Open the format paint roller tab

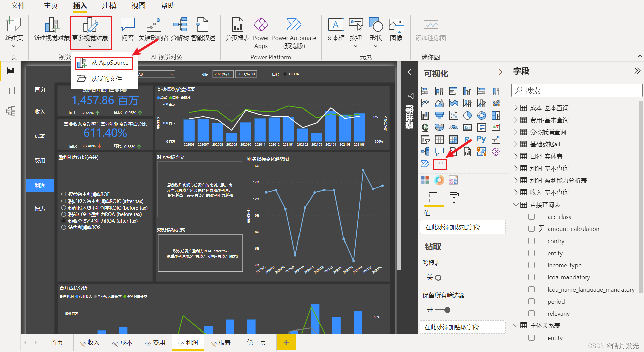pos(454,197)
